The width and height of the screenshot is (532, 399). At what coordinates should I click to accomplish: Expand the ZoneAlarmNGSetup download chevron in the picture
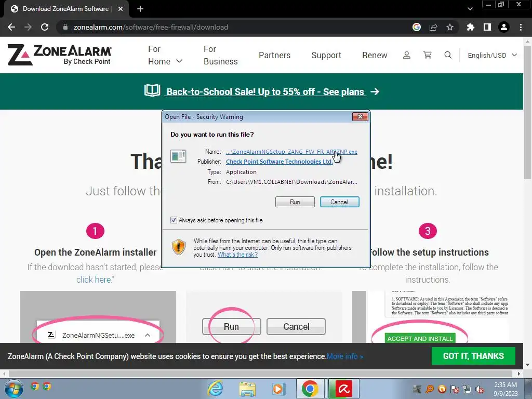click(x=148, y=335)
